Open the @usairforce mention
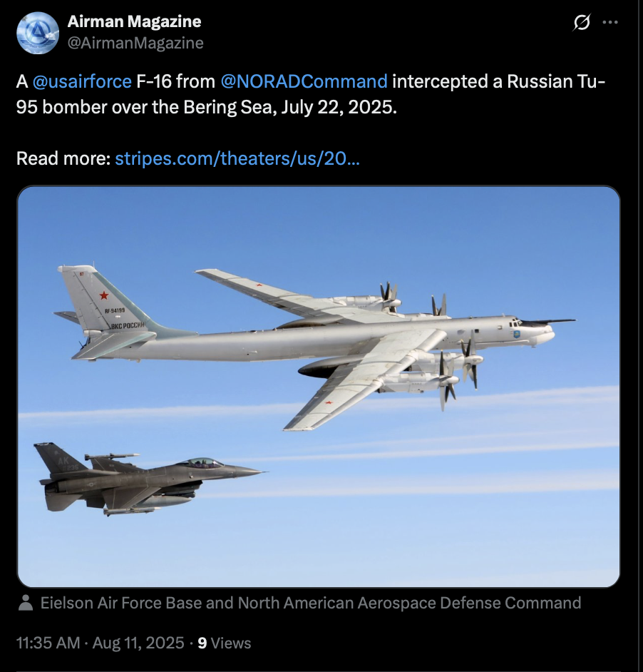643x672 pixels. tap(82, 81)
